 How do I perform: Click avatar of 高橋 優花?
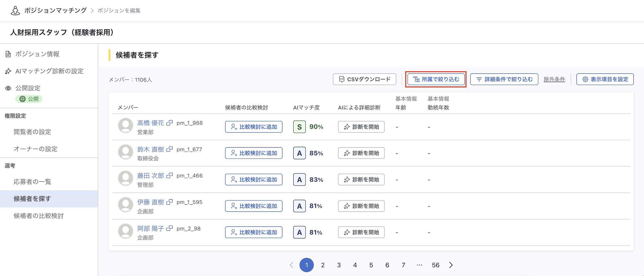125,126
